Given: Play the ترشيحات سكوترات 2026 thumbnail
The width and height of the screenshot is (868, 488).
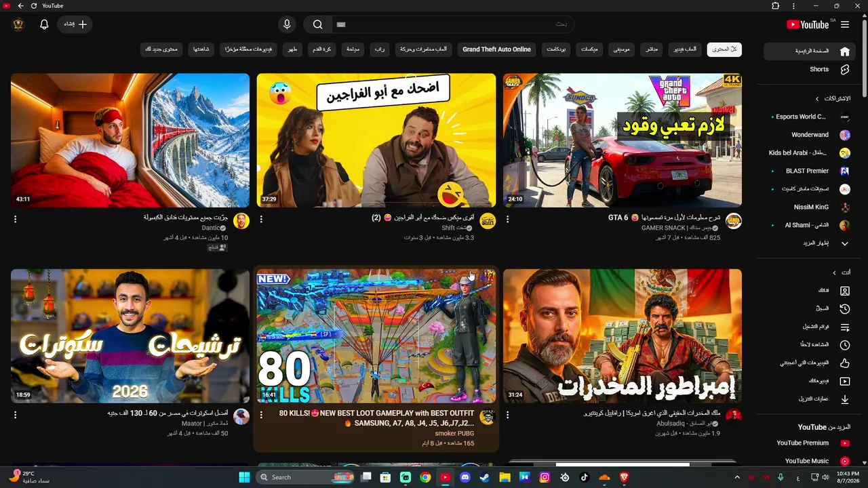Looking at the screenshot, I should pos(130,336).
